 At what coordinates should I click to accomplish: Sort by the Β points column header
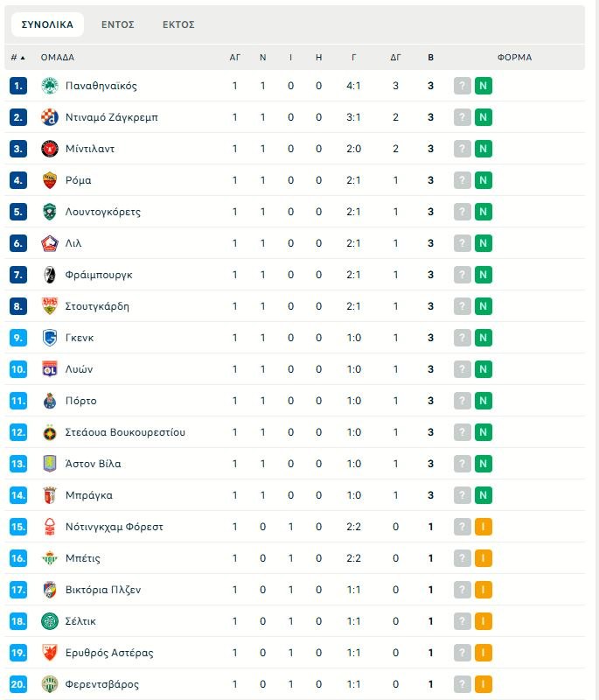click(430, 58)
